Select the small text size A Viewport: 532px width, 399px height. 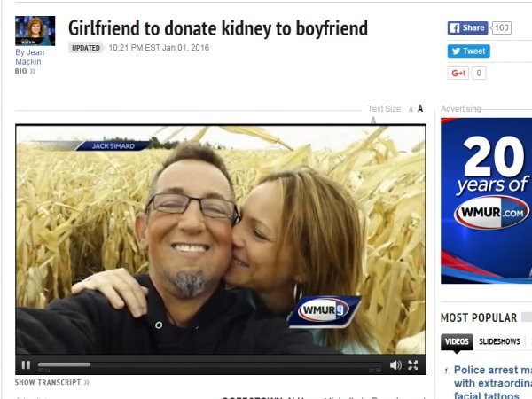tap(411, 109)
